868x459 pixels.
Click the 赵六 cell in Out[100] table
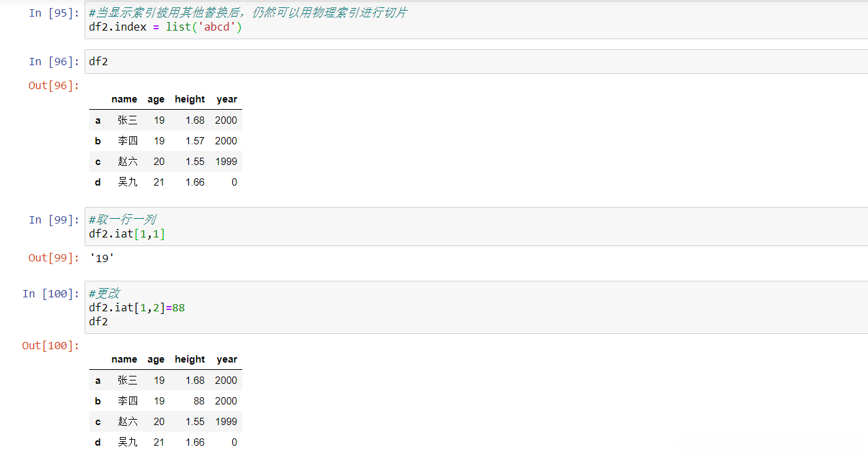coord(128,422)
